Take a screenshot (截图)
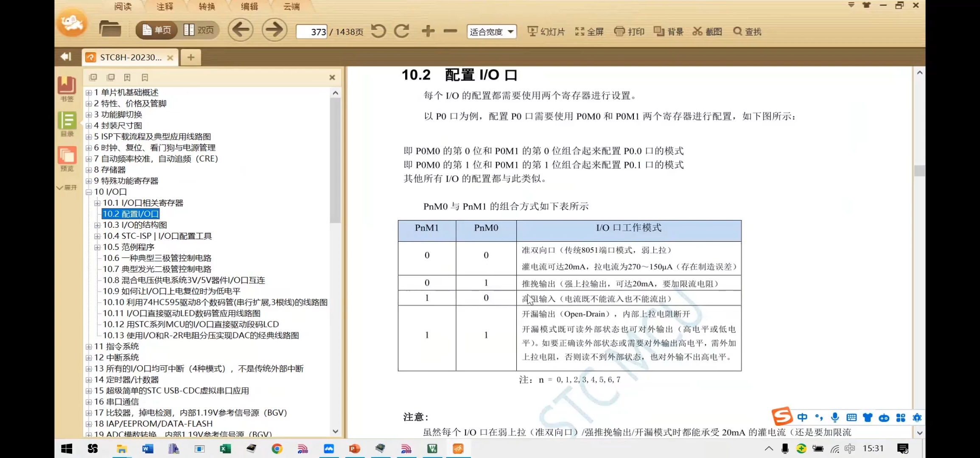Image resolution: width=980 pixels, height=458 pixels. (707, 31)
